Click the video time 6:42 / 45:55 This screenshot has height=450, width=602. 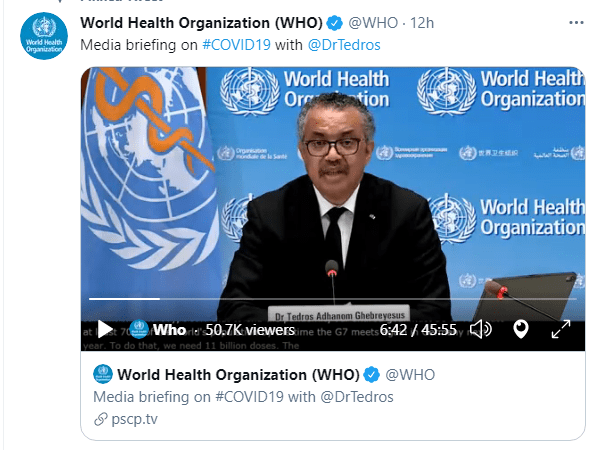tap(418, 329)
